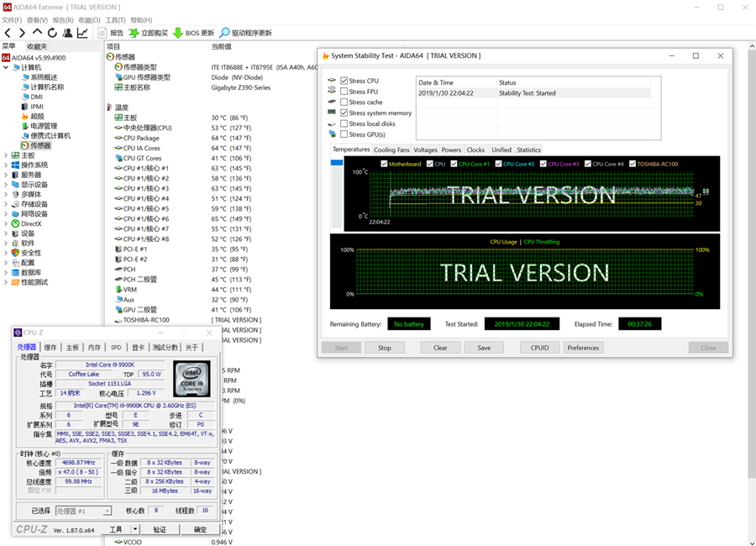Screen dimensions: 756x546
Task: Open the graph chart icon in toolbar
Action: point(82,33)
